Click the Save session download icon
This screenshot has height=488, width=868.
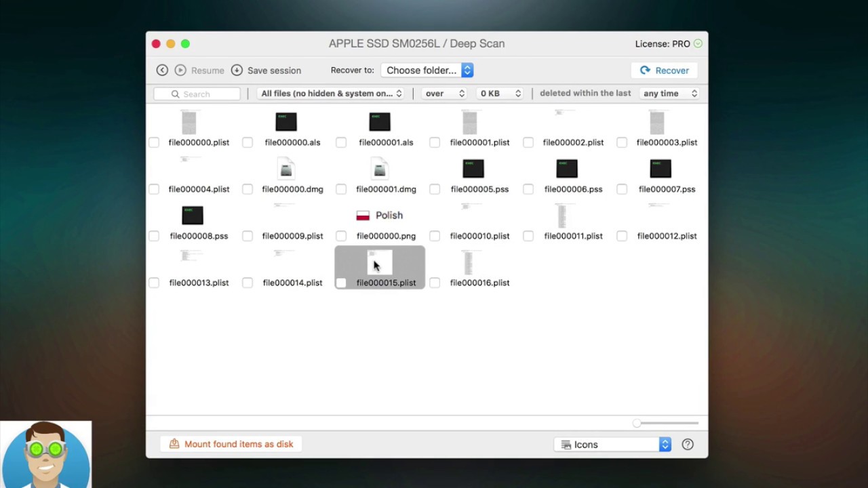pos(237,70)
